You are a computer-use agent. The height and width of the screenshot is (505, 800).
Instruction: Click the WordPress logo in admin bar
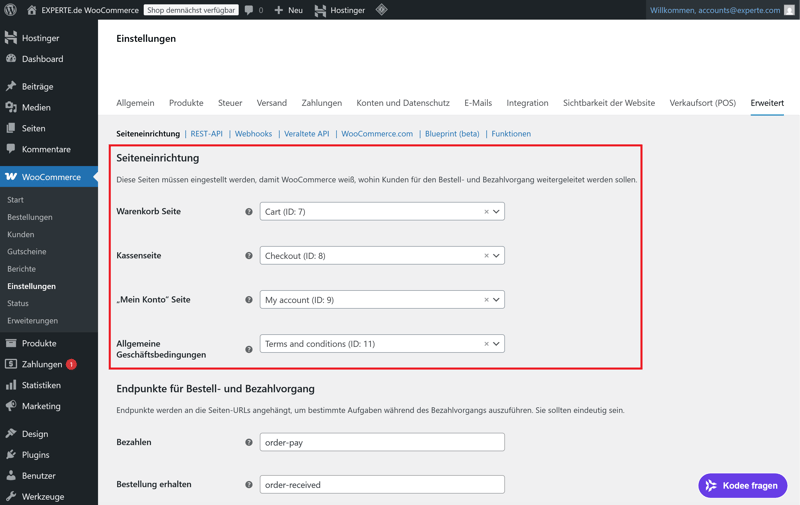11,10
